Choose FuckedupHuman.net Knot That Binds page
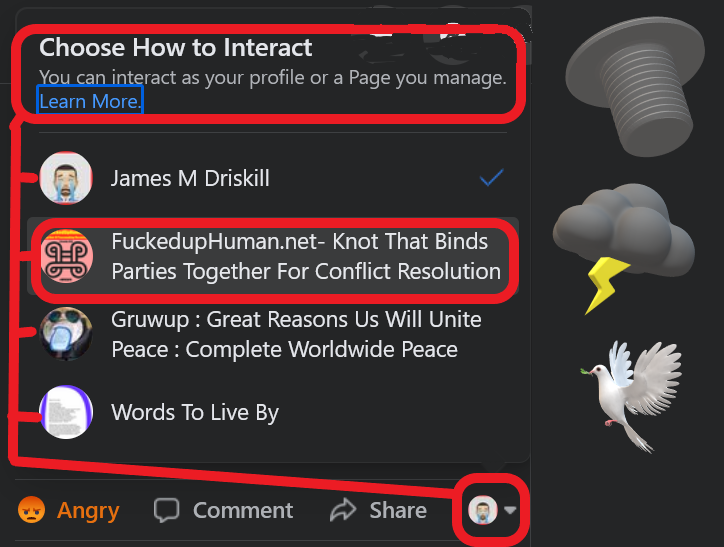This screenshot has height=547, width=724. (x=273, y=256)
